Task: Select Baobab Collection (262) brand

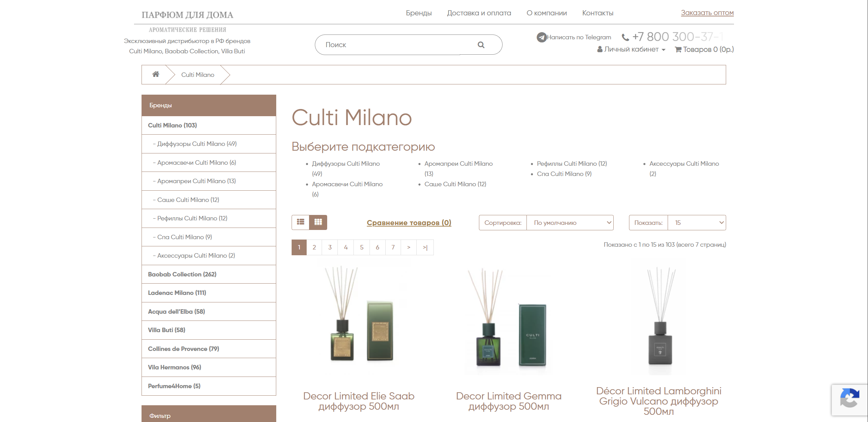Action: point(182,274)
